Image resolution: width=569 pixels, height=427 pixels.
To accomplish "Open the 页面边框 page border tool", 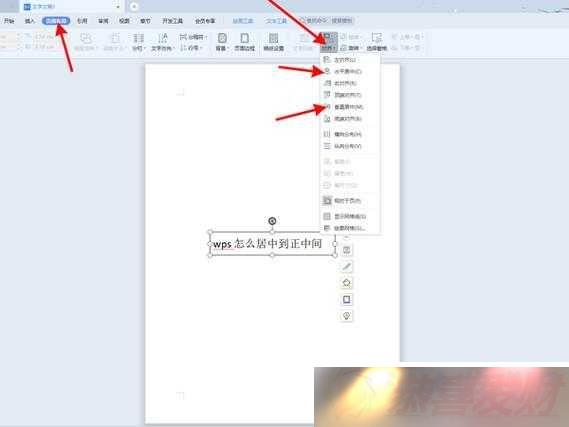I will 244,42.
